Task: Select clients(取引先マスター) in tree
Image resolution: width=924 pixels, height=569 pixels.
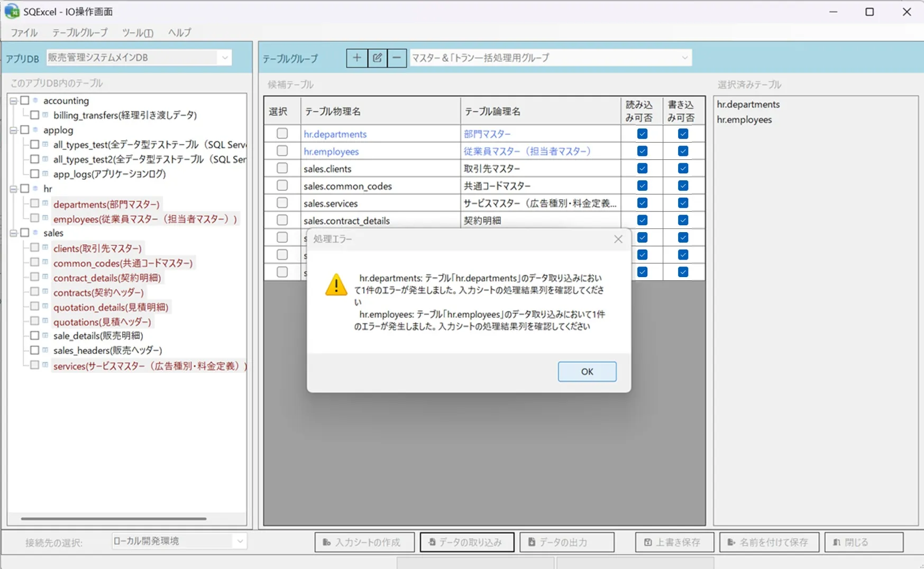Action: 97,248
